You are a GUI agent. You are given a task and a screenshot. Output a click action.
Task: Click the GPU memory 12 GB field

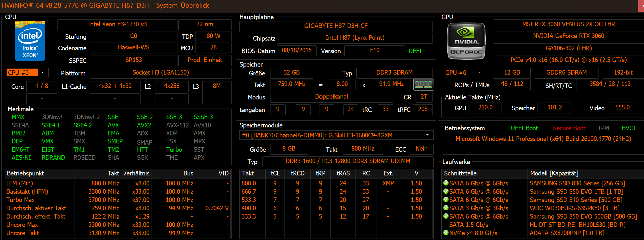[x=512, y=73]
